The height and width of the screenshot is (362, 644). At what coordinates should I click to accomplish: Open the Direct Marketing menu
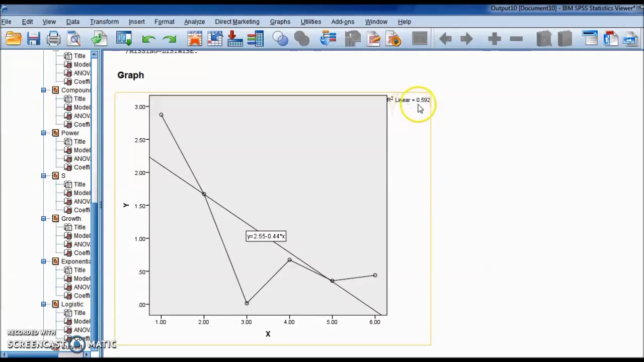[237, 22]
